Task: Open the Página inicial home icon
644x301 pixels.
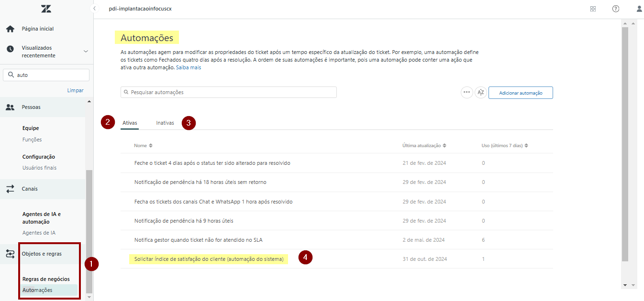Action: tap(10, 29)
